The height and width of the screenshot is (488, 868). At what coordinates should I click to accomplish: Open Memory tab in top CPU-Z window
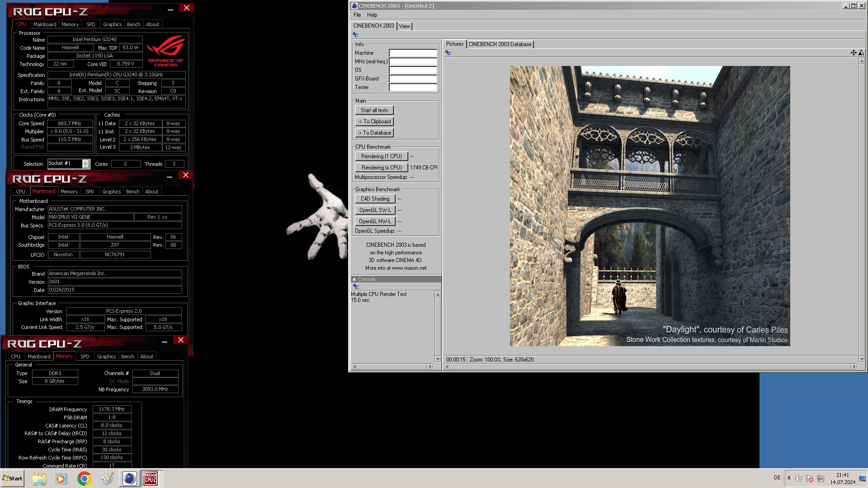pyautogui.click(x=70, y=24)
